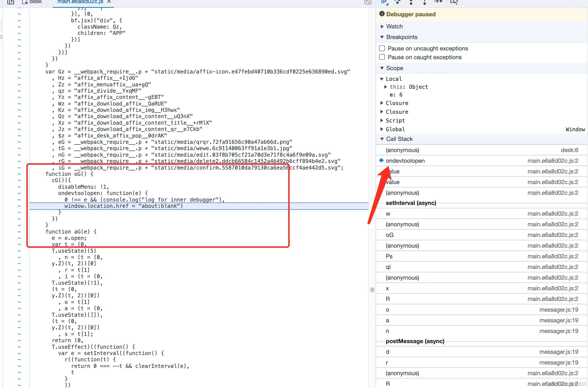Select the top anonymous desk:6 stack frame

coord(402,150)
